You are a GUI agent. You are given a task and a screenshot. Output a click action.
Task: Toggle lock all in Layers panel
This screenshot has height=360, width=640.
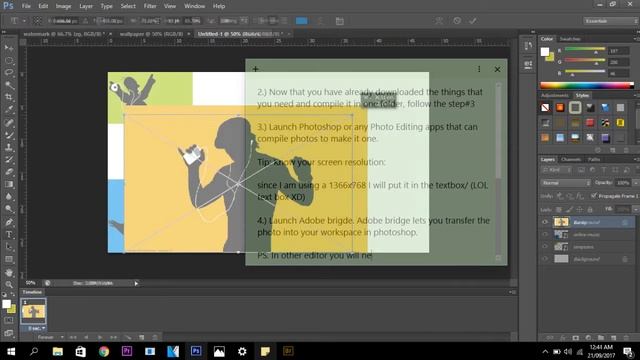point(590,209)
